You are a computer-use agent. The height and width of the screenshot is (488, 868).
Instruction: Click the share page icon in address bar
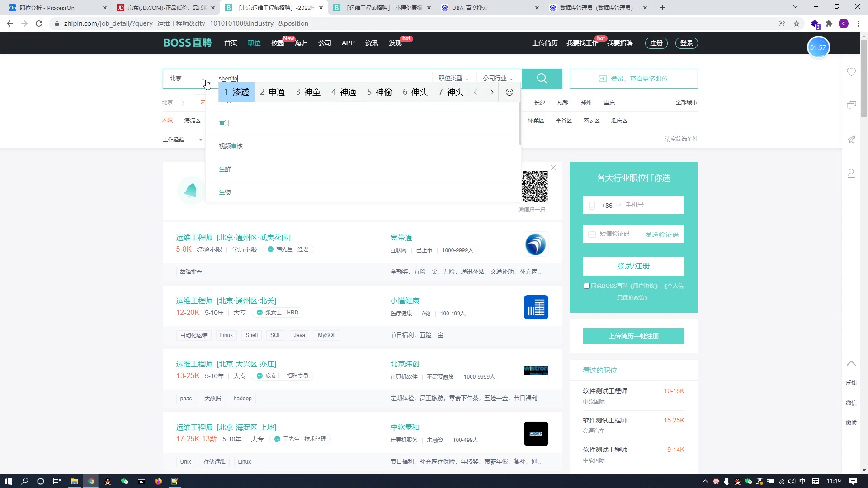pos(782,23)
